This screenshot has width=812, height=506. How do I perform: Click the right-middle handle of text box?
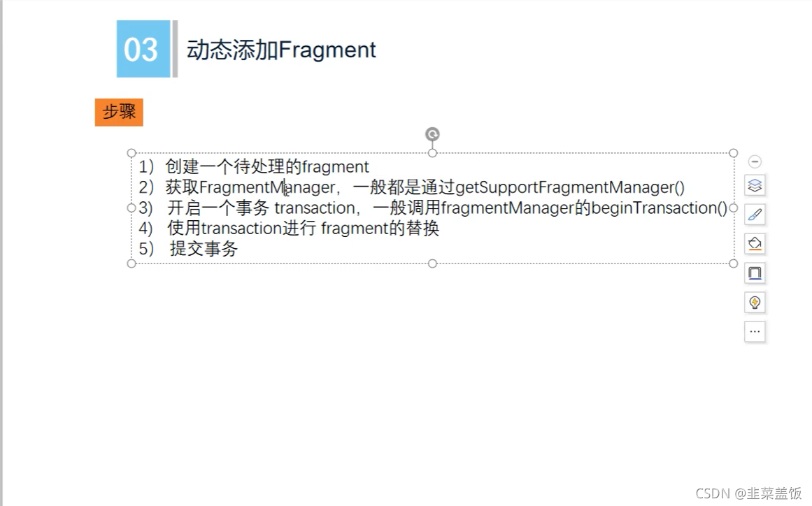coord(733,208)
